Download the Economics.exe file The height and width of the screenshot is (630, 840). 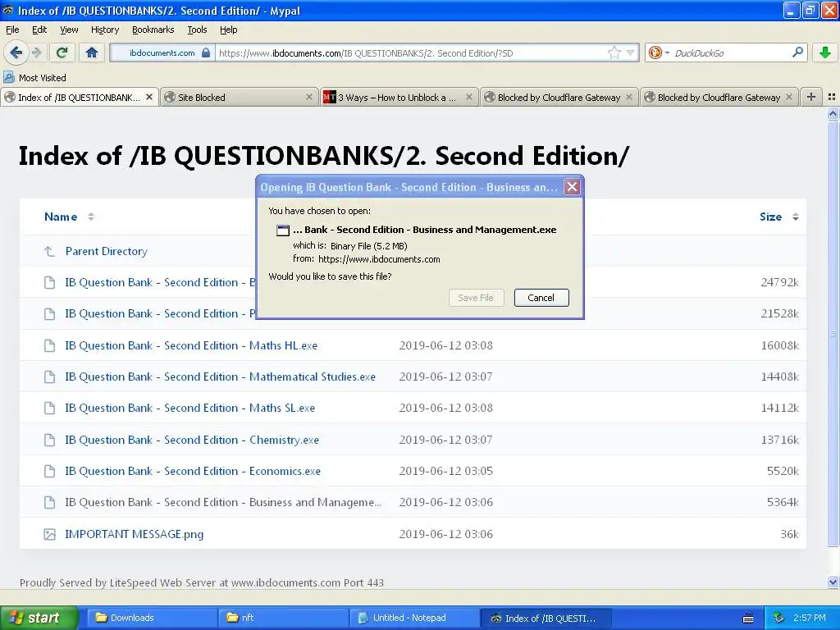pyautogui.click(x=193, y=471)
